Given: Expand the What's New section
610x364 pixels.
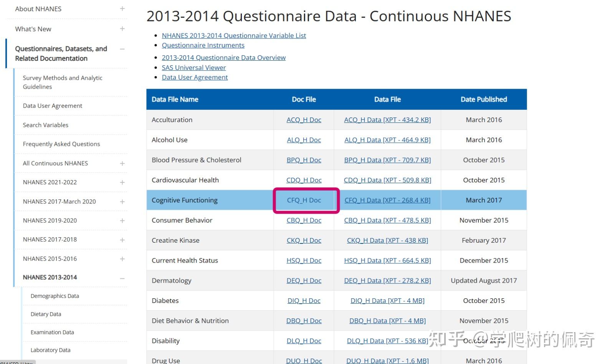Looking at the screenshot, I should 122,29.
